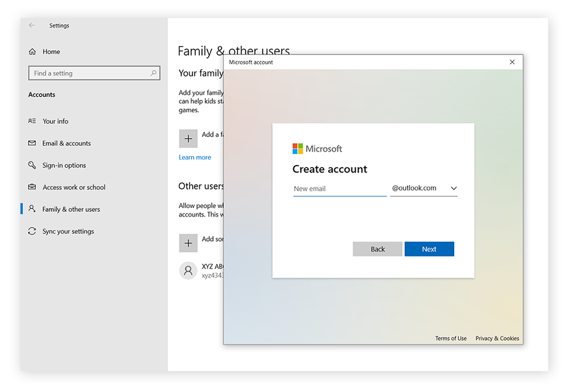Open the Privacy & Cookies link
Image resolution: width=571 pixels, height=392 pixels.
click(x=497, y=338)
